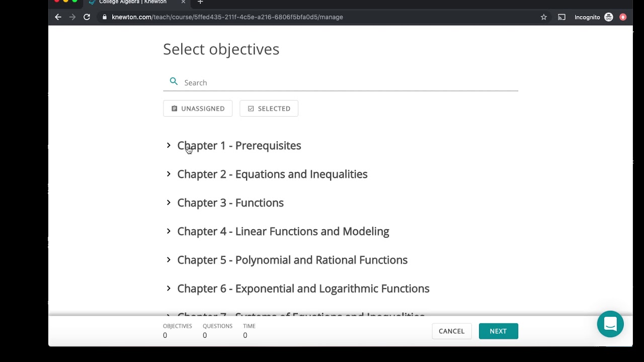Click into the objectives Search field

tap(341, 82)
